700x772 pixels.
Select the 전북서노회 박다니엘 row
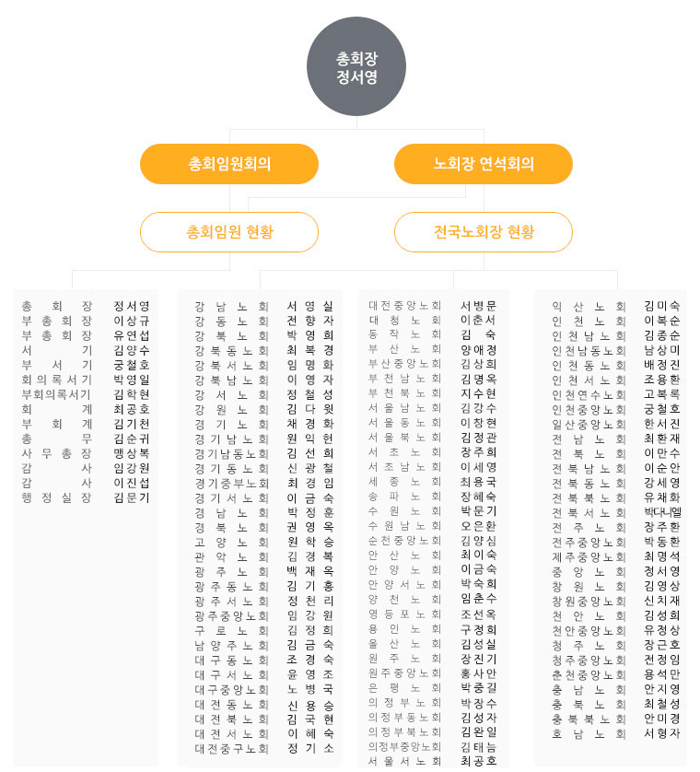click(616, 512)
